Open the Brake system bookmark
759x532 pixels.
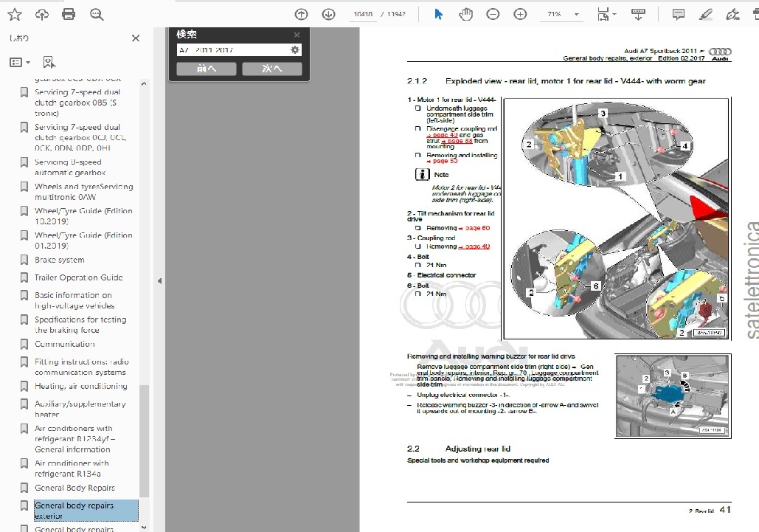pyautogui.click(x=60, y=260)
